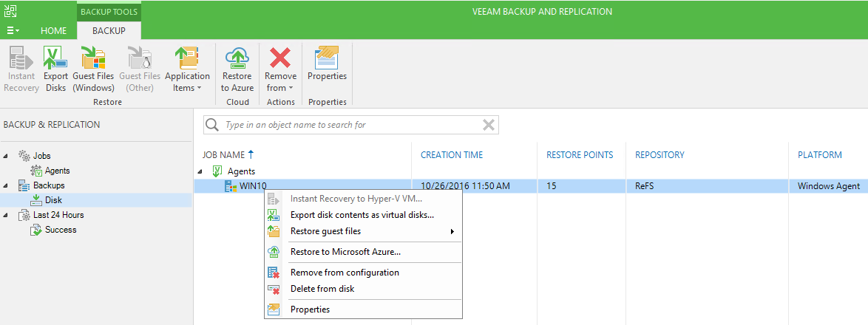Sort by RESTORE POINTS column header

[580, 155]
